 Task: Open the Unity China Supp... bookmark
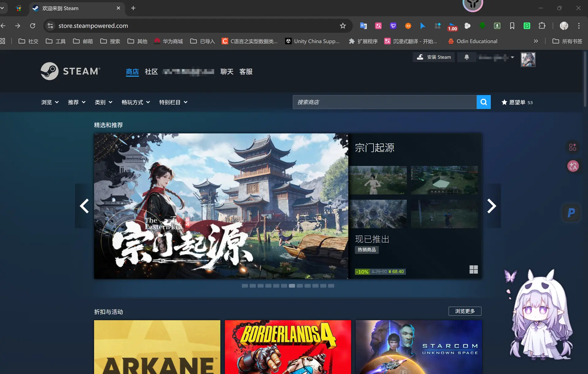[312, 41]
